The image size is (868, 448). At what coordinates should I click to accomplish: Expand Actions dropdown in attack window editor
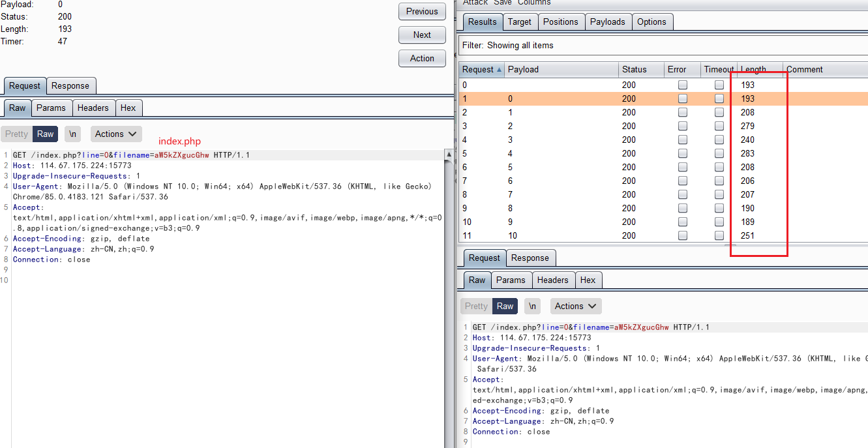575,306
